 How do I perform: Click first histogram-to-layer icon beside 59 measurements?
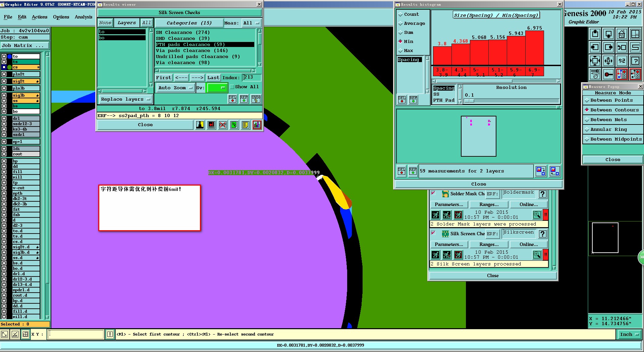point(541,171)
